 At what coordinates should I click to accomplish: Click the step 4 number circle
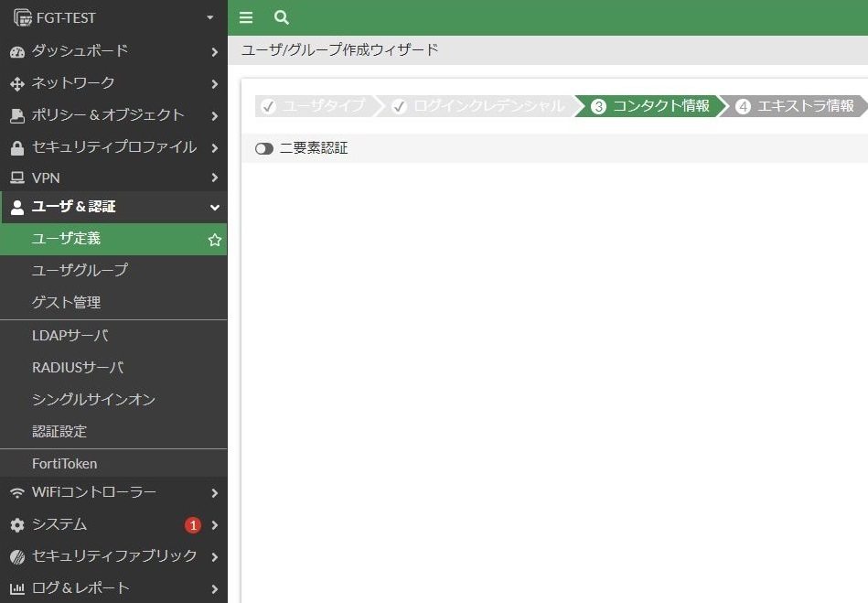(x=743, y=106)
